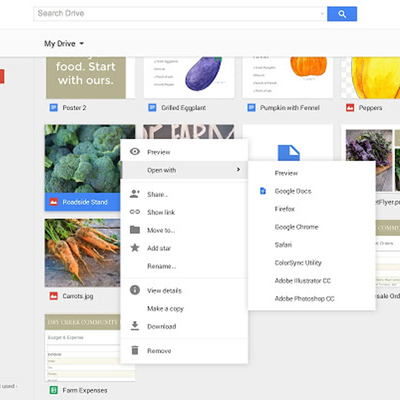The image size is (400, 400).
Task: Click the Show link chain icon
Action: [x=135, y=212]
